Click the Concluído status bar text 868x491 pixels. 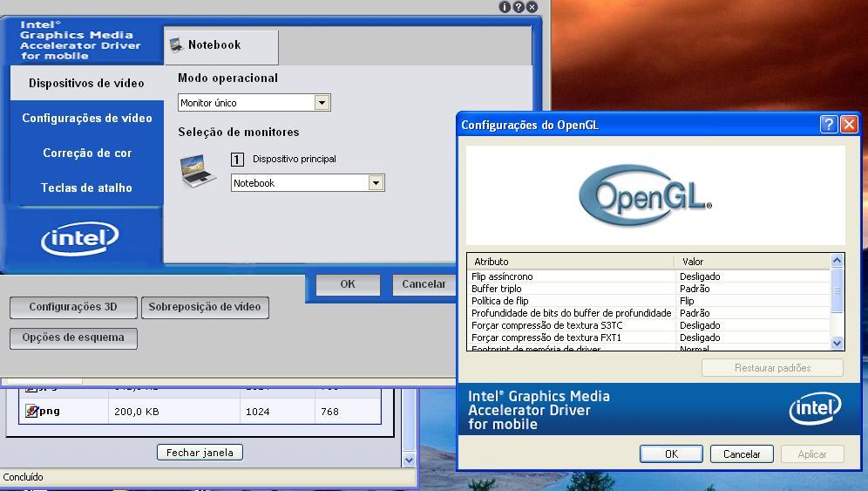23,477
